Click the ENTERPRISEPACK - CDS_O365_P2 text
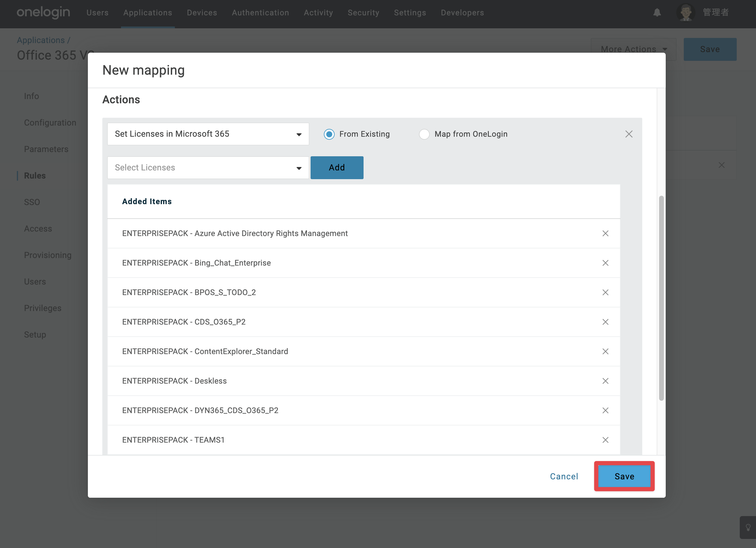This screenshot has width=756, height=548. point(184,322)
